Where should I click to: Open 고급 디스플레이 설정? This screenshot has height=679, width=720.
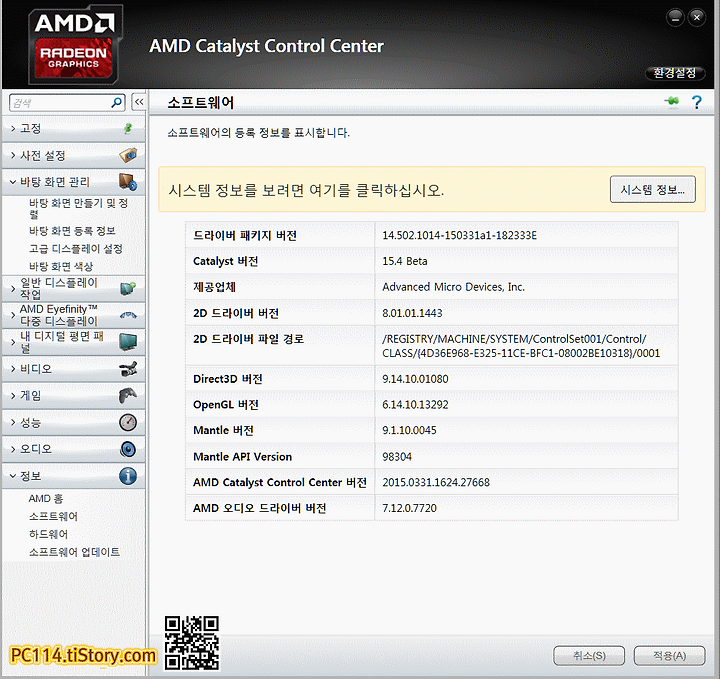coord(76,248)
